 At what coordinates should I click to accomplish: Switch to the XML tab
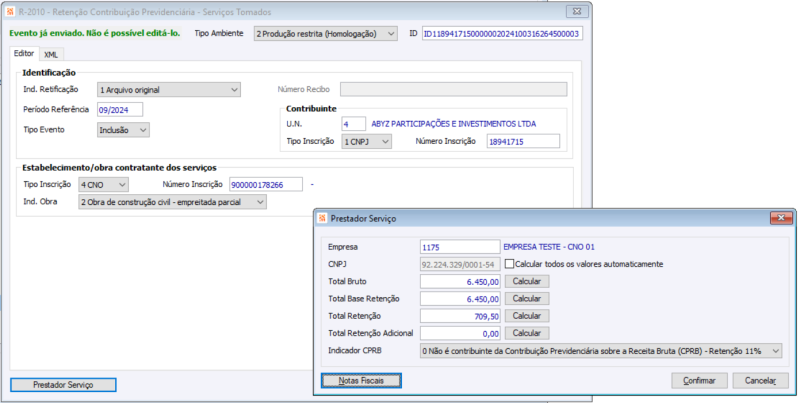(x=51, y=55)
